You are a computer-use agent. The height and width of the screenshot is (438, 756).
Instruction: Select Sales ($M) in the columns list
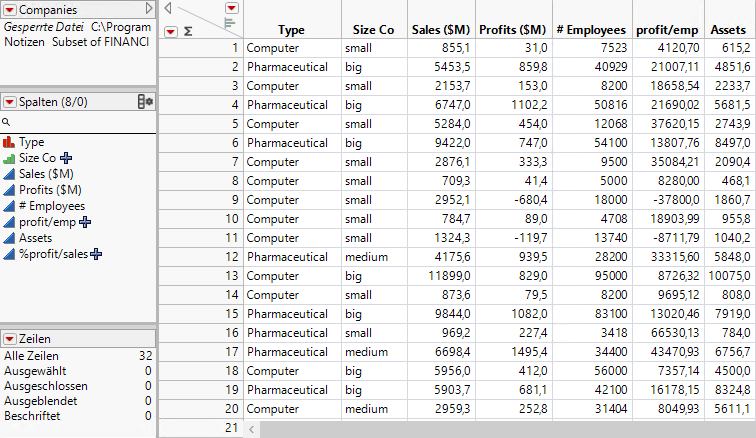[46, 174]
